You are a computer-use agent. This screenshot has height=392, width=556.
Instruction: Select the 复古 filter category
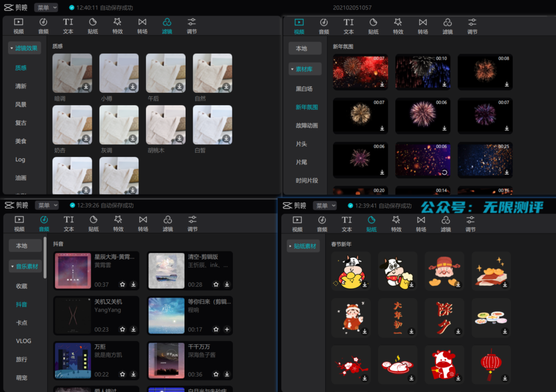(x=21, y=123)
